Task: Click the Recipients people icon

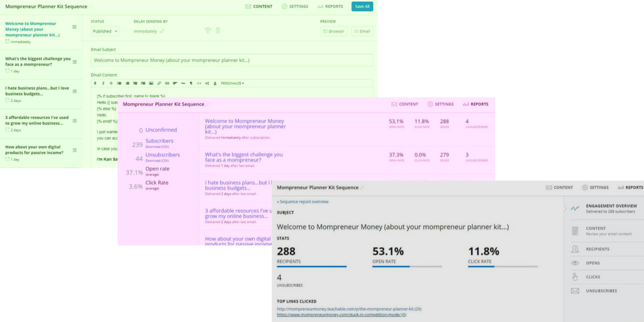Action: (x=575, y=249)
